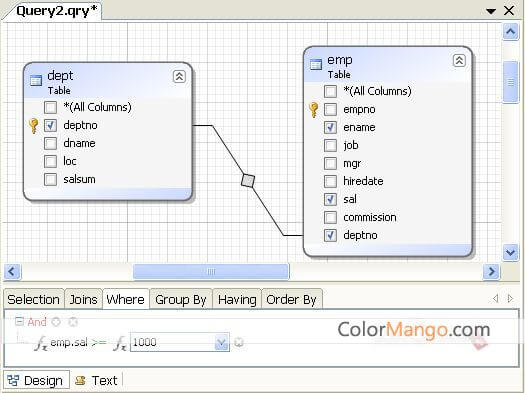525x393 pixels.
Task: Check the dname column in dept
Action: pyautogui.click(x=50, y=143)
